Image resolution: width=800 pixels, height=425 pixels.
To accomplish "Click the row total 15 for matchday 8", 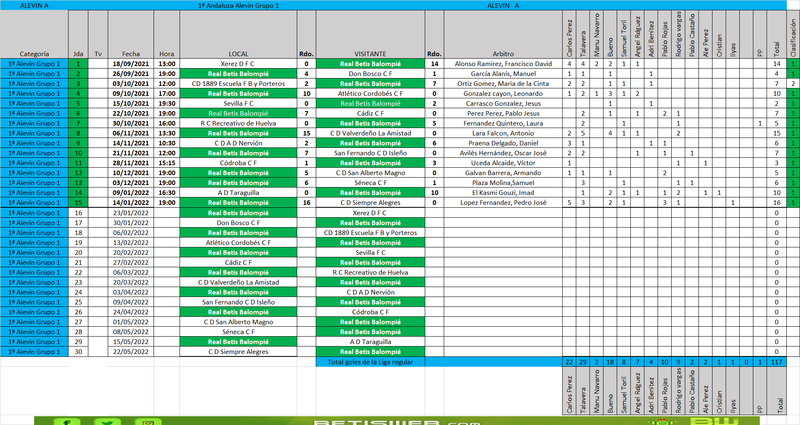I will (x=777, y=133).
